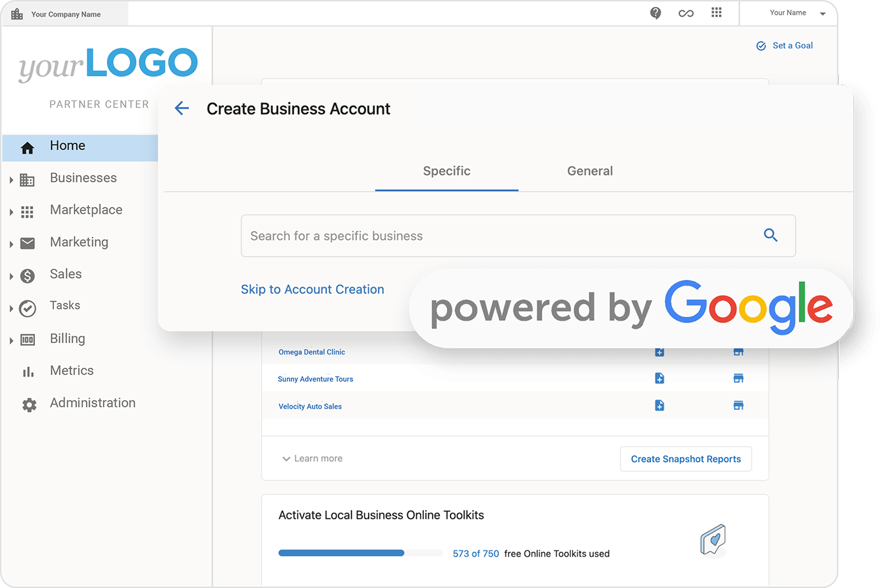Click the magnifier search icon in the search box
The width and height of the screenshot is (891, 588).
[771, 235]
